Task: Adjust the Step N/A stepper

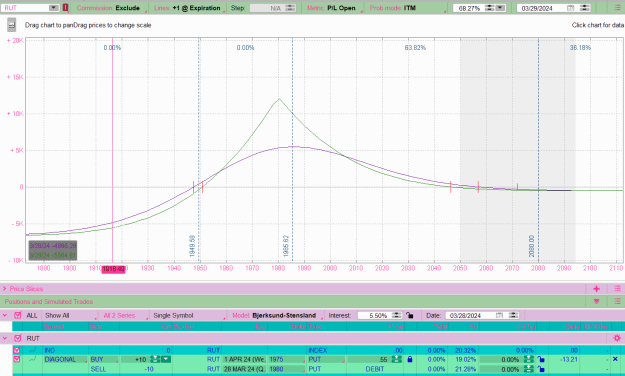Action: tap(290, 8)
